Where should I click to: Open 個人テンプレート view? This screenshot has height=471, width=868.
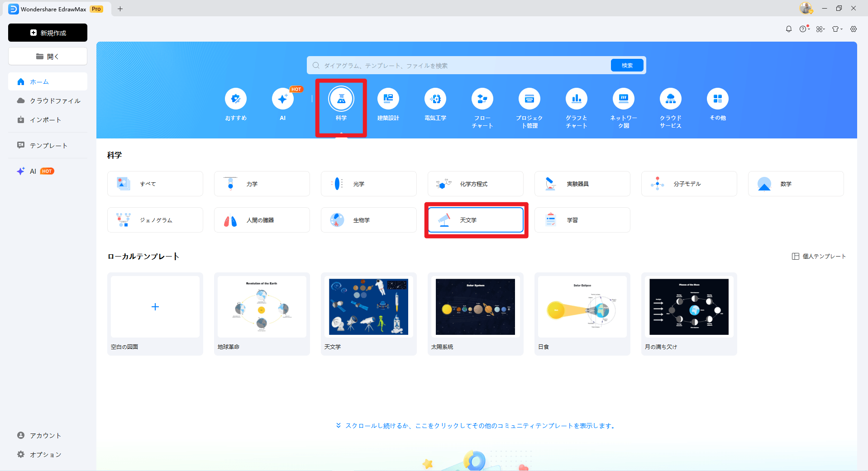[818, 256]
